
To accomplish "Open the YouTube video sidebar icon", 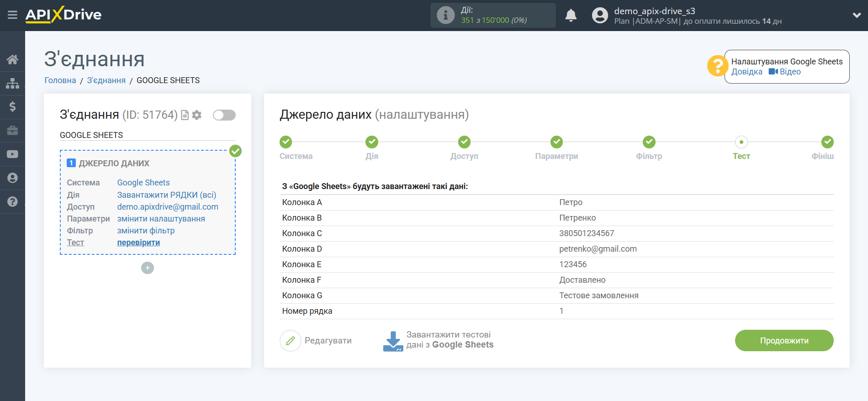I will (12, 154).
